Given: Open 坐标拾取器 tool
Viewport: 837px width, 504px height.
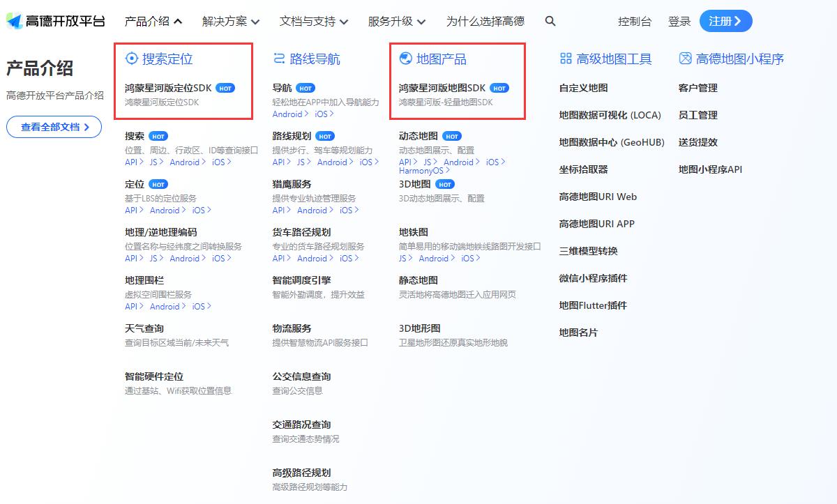Looking at the screenshot, I should click(583, 169).
